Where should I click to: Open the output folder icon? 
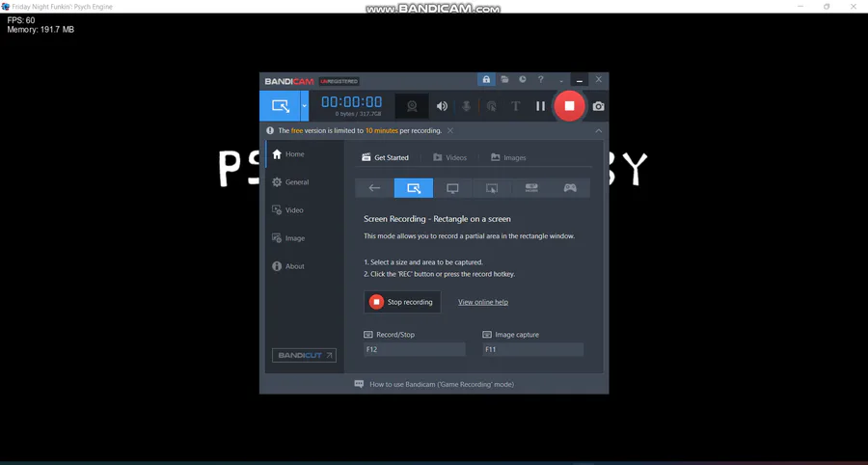click(504, 80)
